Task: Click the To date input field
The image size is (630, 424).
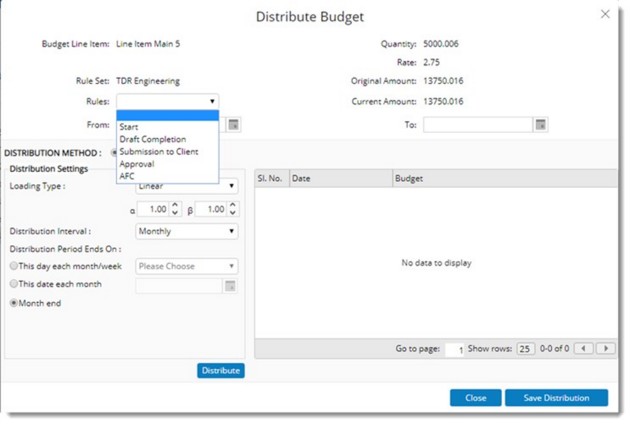Action: point(477,125)
